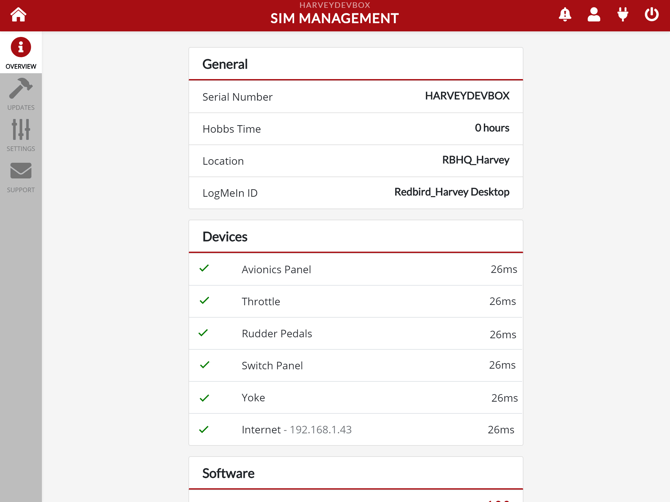Image resolution: width=670 pixels, height=502 pixels.
Task: Click the LogMeIn ID label
Action: [x=230, y=193]
